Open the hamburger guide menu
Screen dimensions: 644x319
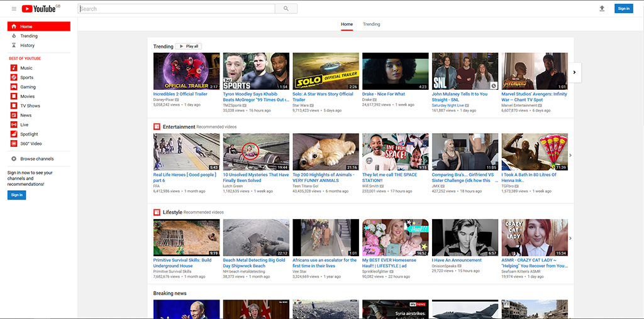(x=14, y=9)
